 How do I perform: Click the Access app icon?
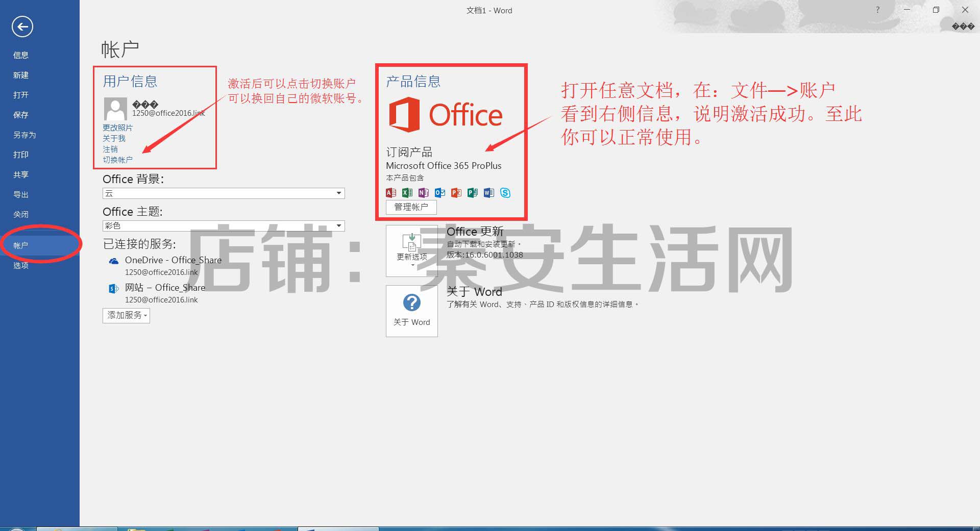[x=391, y=193]
